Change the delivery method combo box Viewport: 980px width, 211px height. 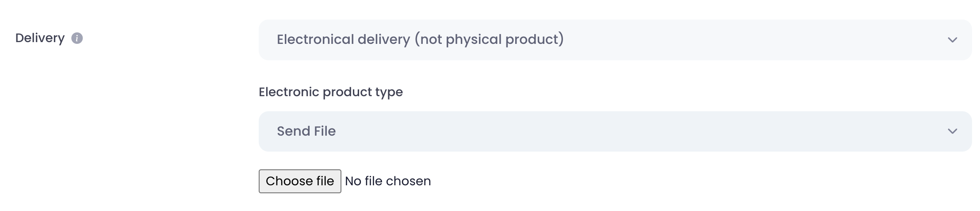(615, 40)
